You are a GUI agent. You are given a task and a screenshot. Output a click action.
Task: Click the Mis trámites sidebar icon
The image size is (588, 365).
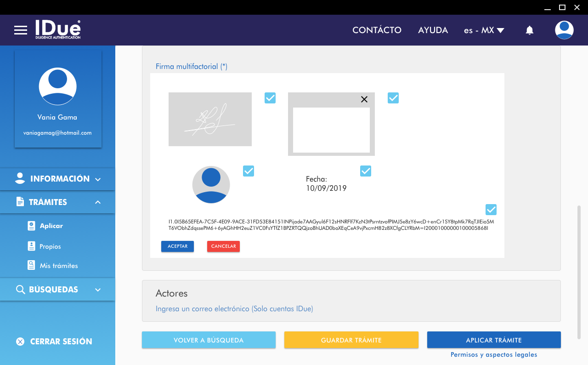point(31,266)
